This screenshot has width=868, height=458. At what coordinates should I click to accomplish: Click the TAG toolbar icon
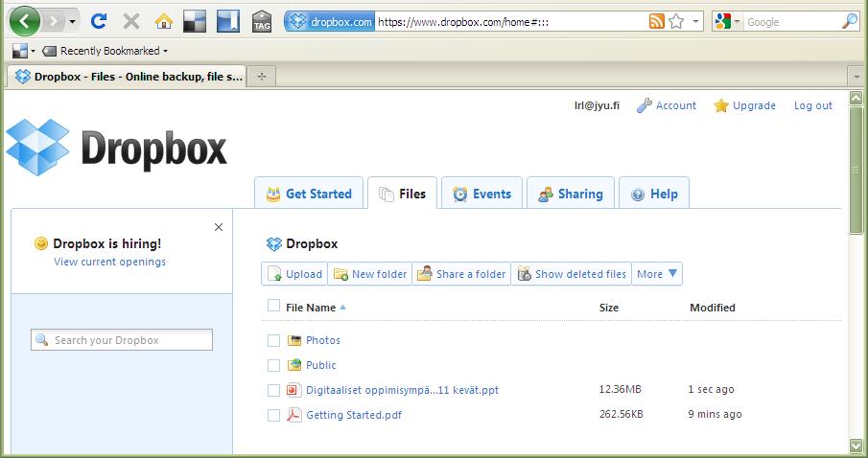pos(261,22)
